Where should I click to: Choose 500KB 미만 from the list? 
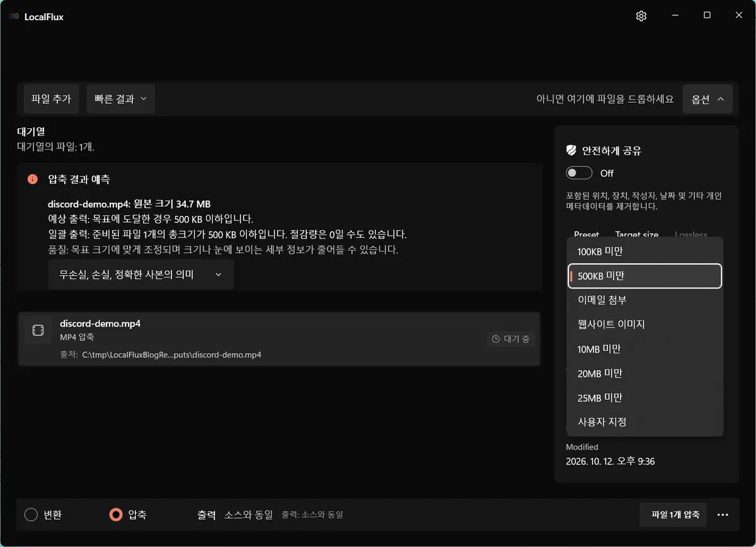(644, 276)
